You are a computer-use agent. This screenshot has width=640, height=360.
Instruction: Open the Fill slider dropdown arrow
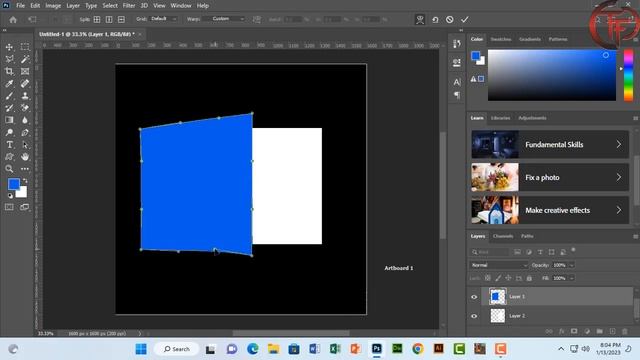click(571, 278)
